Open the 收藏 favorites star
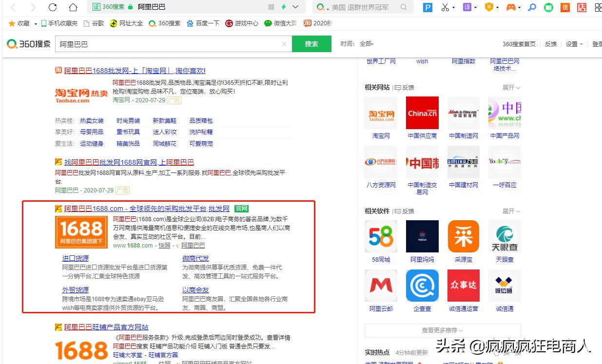Image resolution: width=602 pixels, height=364 pixels. 12,23
